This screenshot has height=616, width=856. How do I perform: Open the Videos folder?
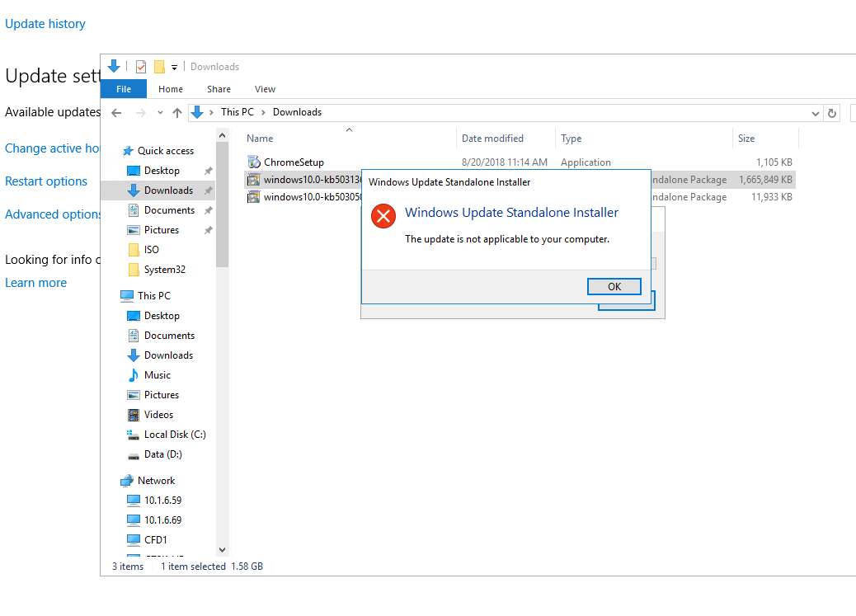pos(158,415)
